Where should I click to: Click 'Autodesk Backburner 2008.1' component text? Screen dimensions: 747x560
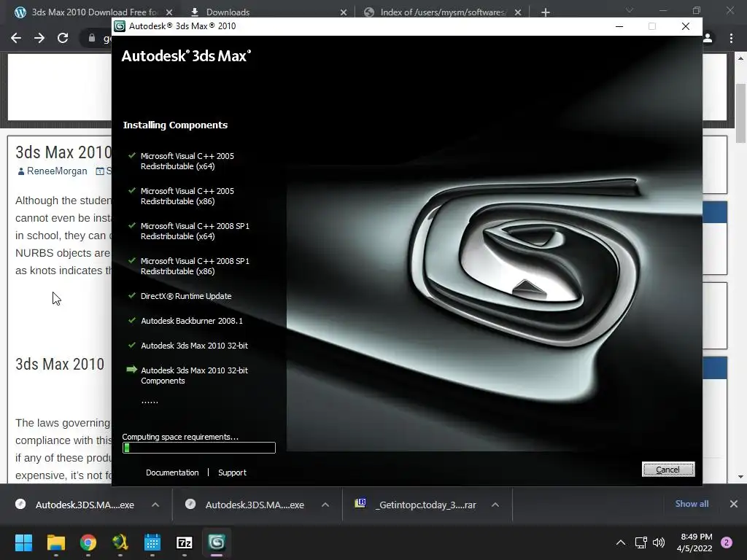click(x=192, y=321)
